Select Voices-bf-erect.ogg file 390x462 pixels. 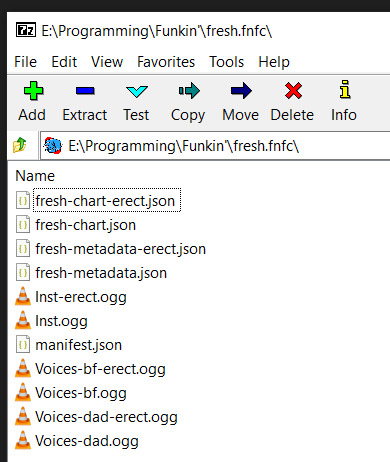click(100, 369)
